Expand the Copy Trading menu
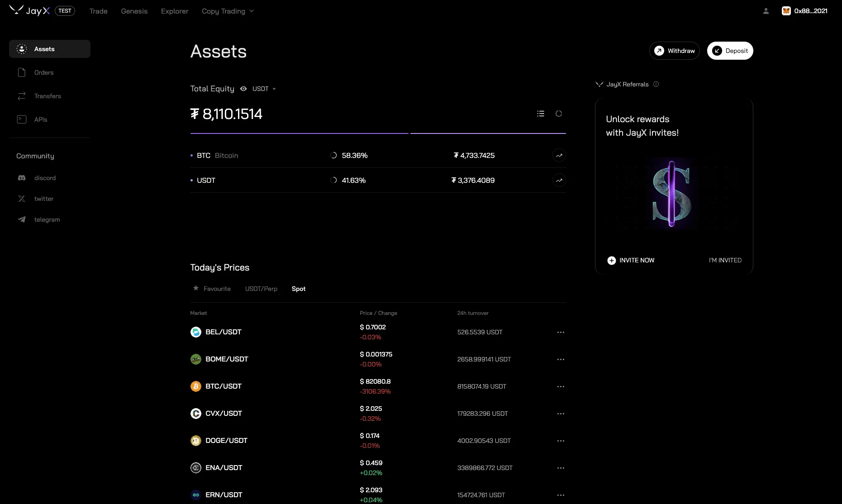842x504 pixels. (228, 11)
